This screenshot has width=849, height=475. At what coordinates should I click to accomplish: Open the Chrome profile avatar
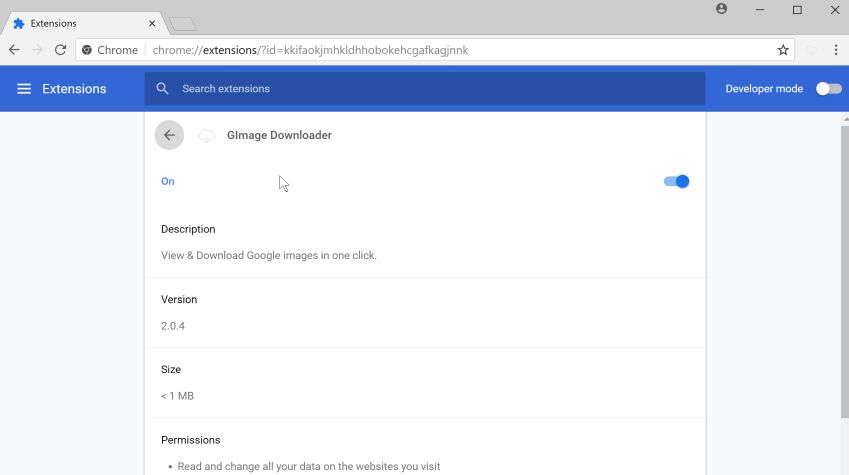721,9
